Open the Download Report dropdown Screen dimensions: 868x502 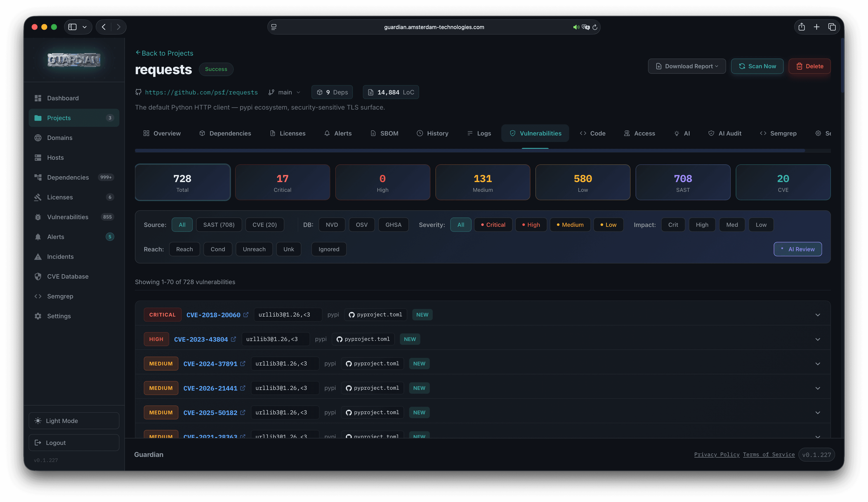tap(687, 66)
